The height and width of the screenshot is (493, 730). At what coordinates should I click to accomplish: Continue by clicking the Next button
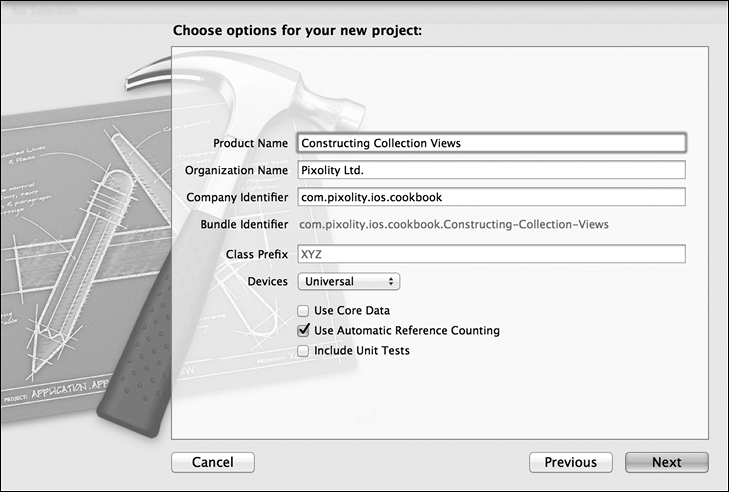coord(666,462)
